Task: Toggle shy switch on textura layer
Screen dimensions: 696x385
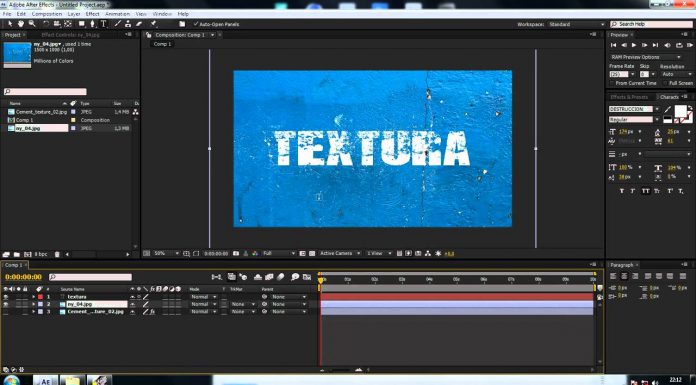Action: pos(132,297)
